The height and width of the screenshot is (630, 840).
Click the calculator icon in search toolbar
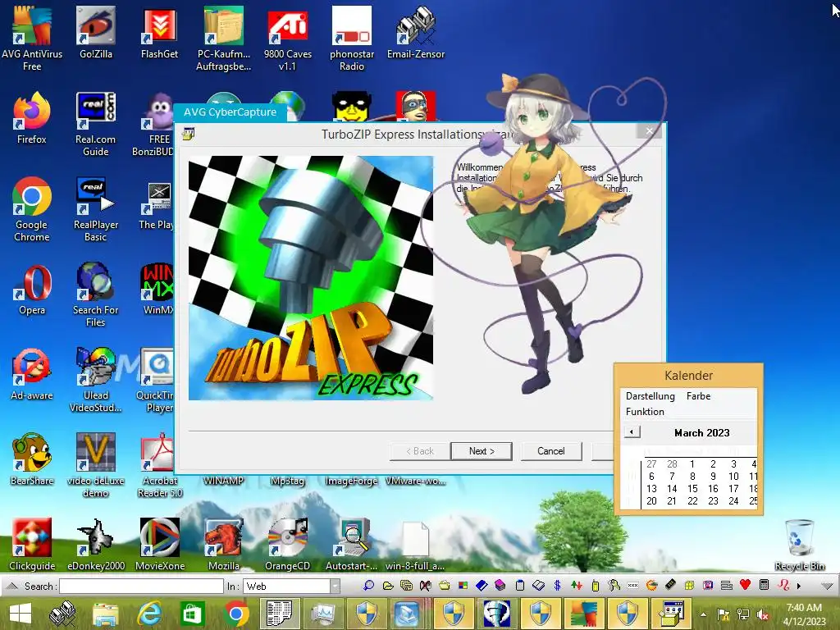[765, 584]
